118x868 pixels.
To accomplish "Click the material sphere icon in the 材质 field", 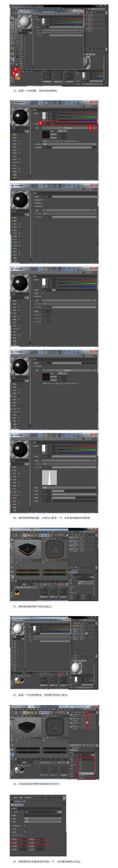I will [56, 812].
